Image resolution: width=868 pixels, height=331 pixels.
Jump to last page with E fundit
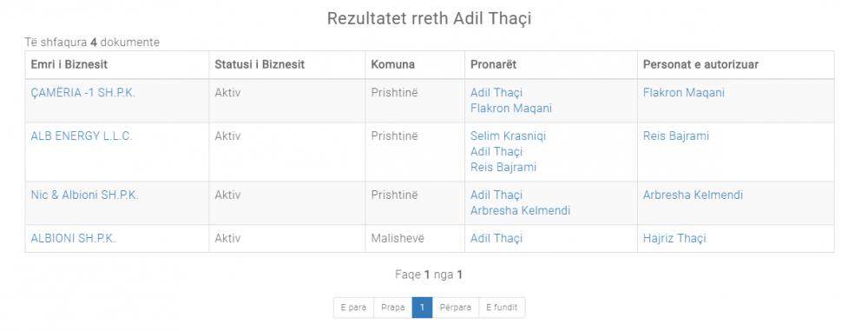tap(502, 308)
